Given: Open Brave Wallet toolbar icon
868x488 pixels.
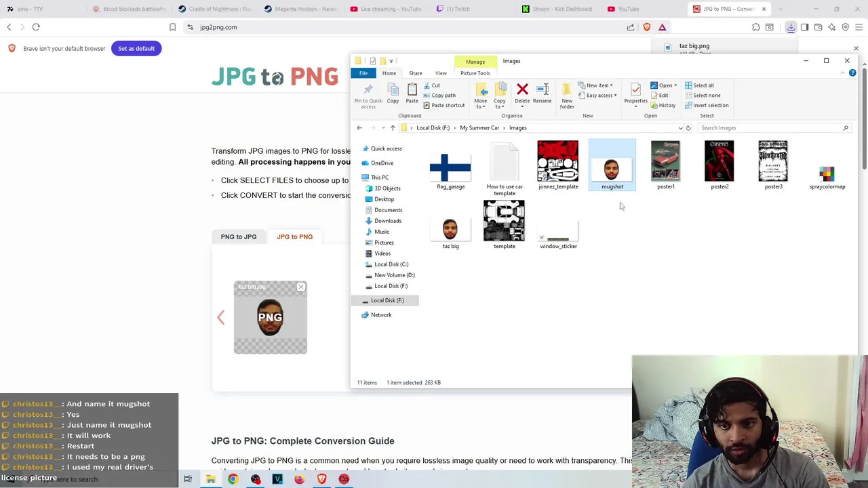Looking at the screenshot, I should pyautogui.click(x=818, y=27).
